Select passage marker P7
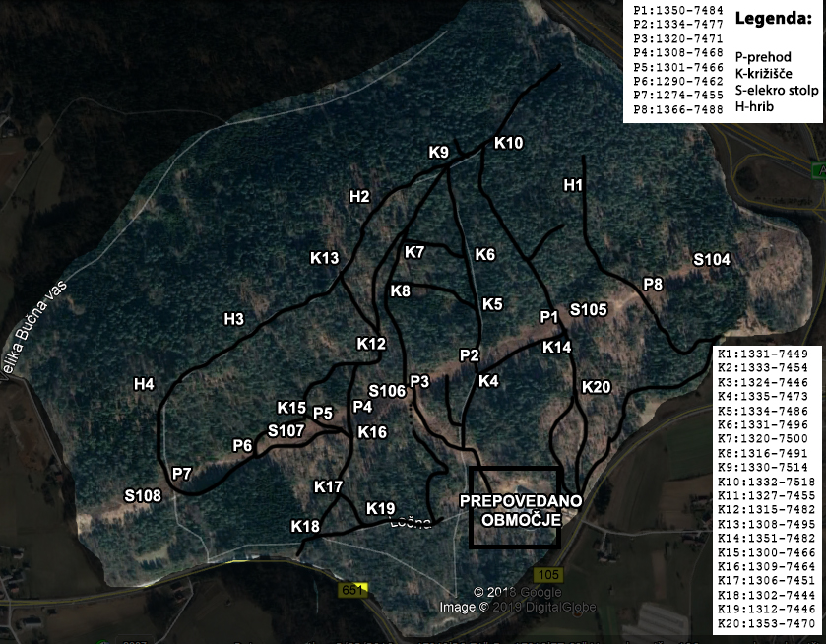The image size is (826, 644). click(181, 474)
